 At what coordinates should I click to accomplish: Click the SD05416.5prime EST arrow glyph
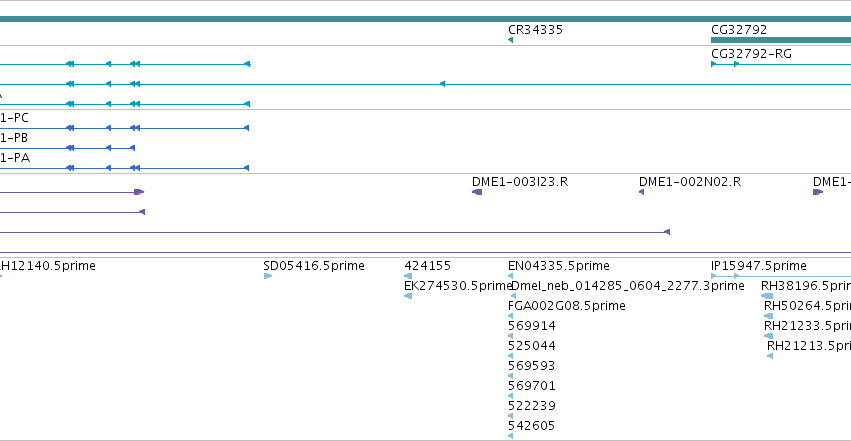[x=268, y=276]
